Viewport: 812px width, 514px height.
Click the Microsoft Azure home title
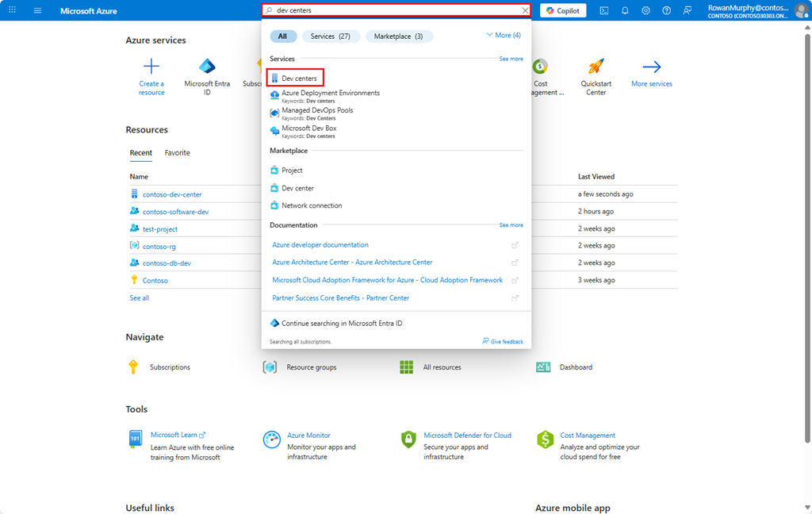89,10
